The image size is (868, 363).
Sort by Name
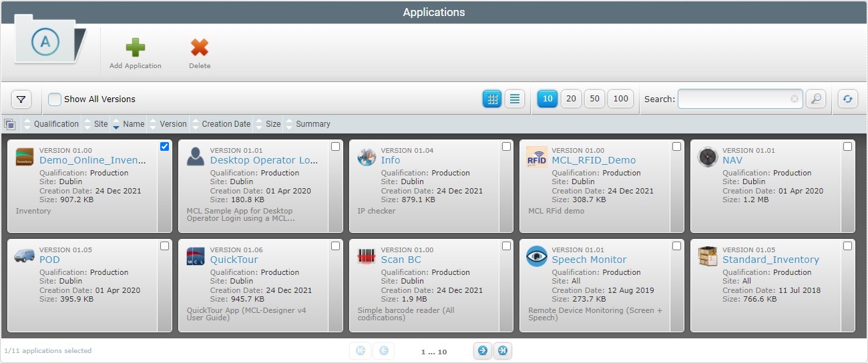[x=134, y=124]
